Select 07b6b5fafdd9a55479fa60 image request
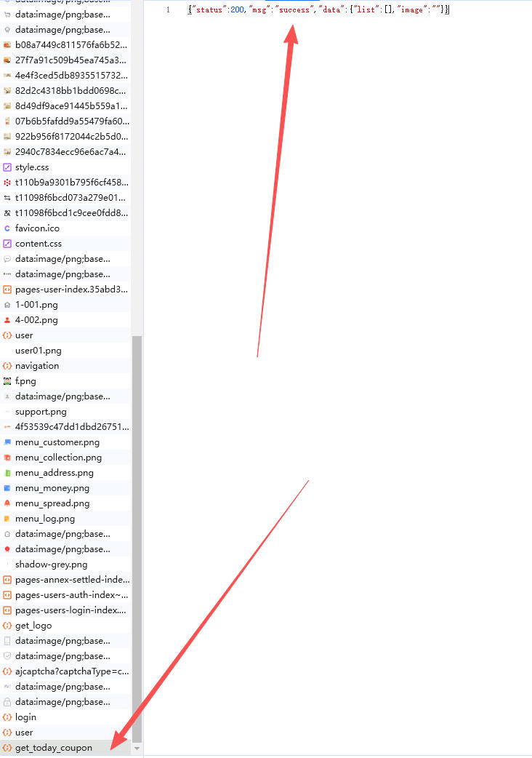The height and width of the screenshot is (758, 532). point(65,121)
